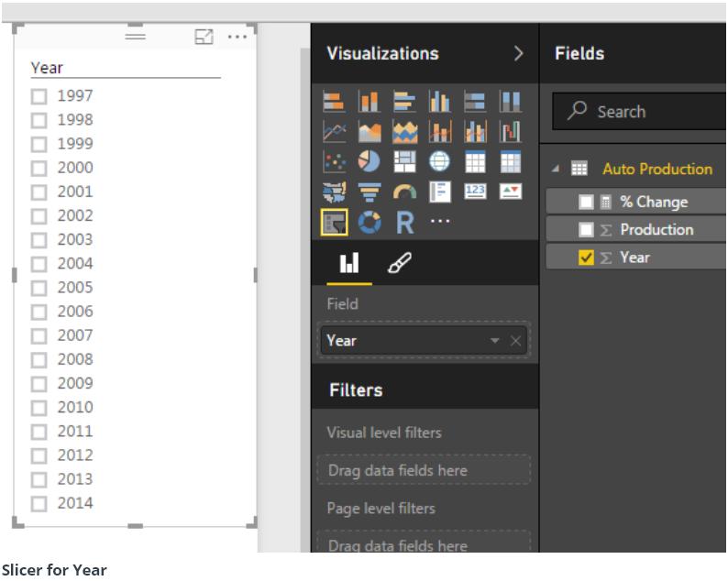This screenshot has height=581, width=728.
Task: Select the stacked area chart visualization
Action: click(404, 132)
